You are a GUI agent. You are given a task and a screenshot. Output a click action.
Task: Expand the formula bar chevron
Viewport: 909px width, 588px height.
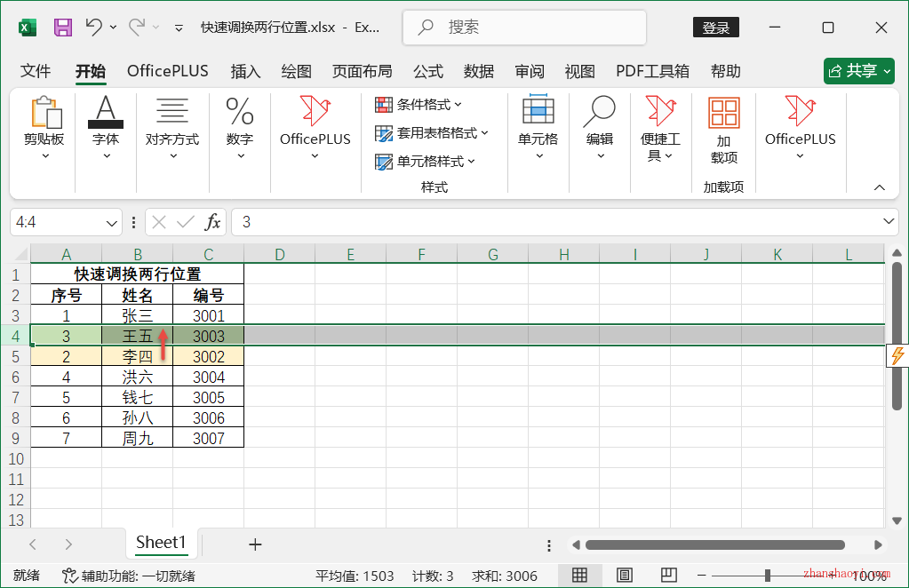pyautogui.click(x=889, y=221)
